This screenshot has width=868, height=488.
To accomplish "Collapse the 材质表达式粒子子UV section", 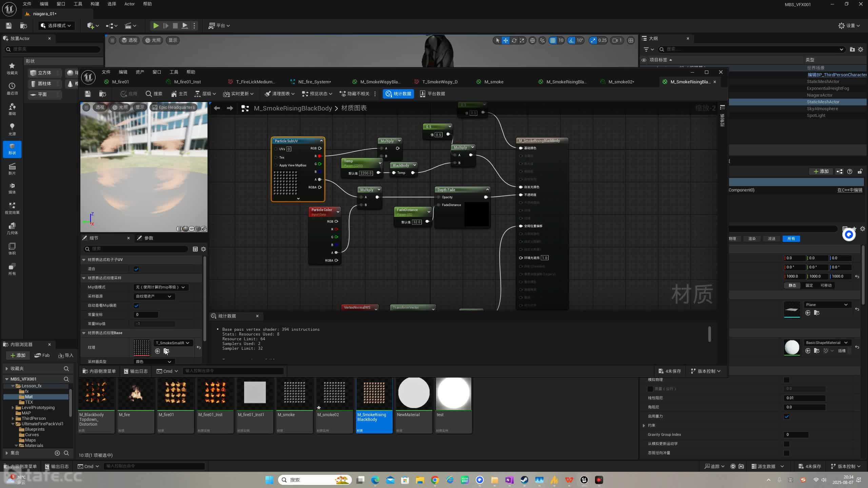I will click(84, 260).
